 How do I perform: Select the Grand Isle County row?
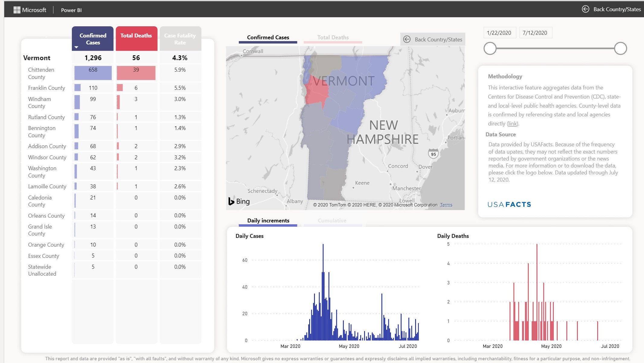pyautogui.click(x=112, y=230)
